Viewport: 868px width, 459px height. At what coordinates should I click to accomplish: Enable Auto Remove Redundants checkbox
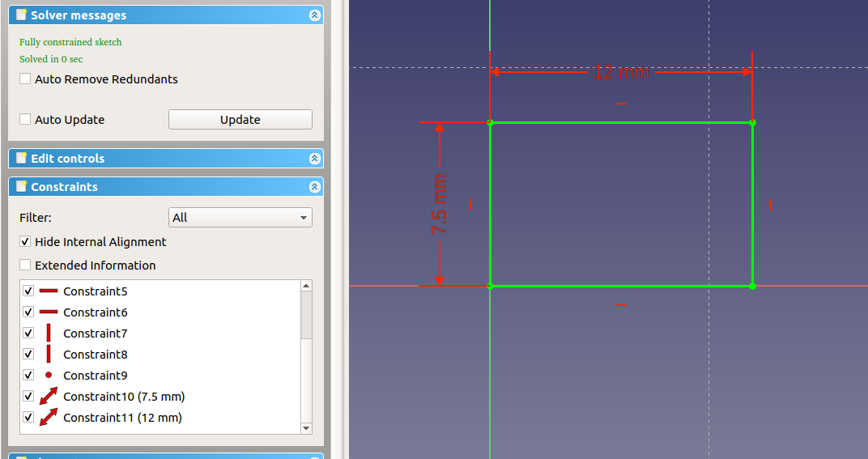[x=26, y=79]
